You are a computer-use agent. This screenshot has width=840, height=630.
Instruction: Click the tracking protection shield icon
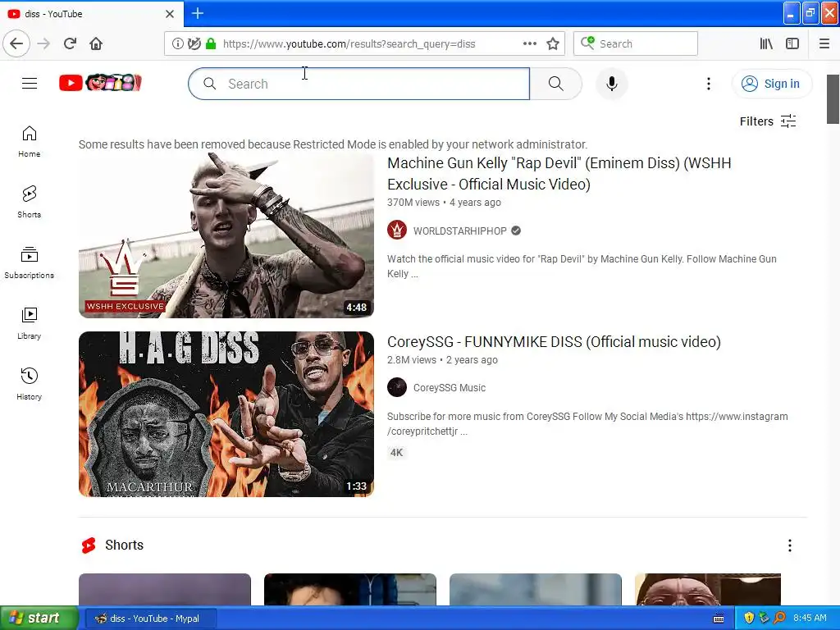coord(194,44)
